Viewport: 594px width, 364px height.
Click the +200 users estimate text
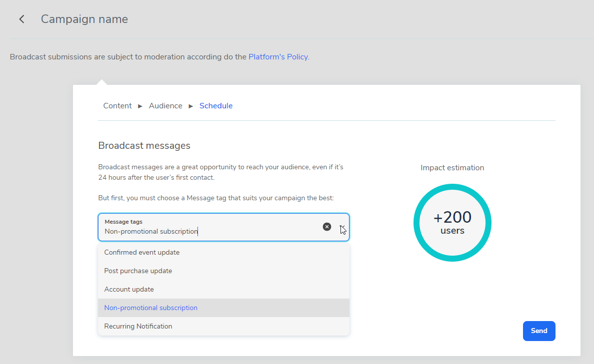pyautogui.click(x=452, y=222)
